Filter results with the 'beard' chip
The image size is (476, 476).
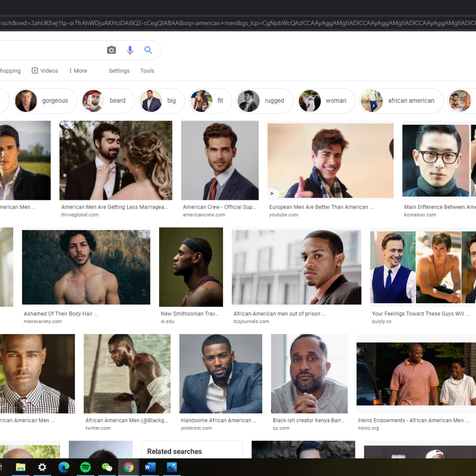[x=108, y=101]
